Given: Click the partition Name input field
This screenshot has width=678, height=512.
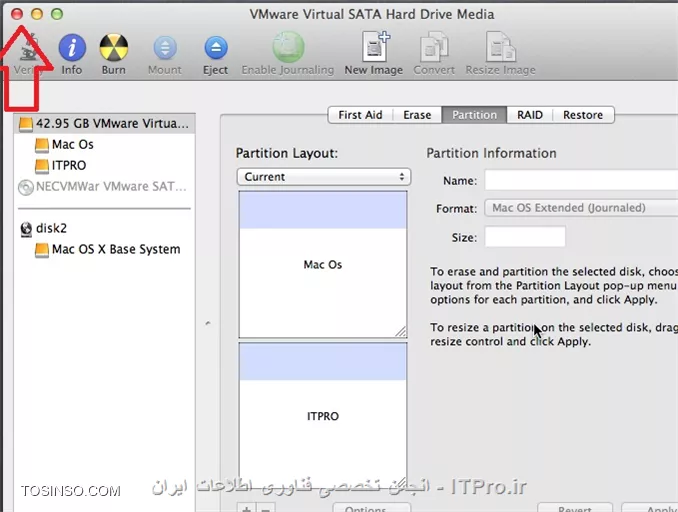Looking at the screenshot, I should [581, 180].
